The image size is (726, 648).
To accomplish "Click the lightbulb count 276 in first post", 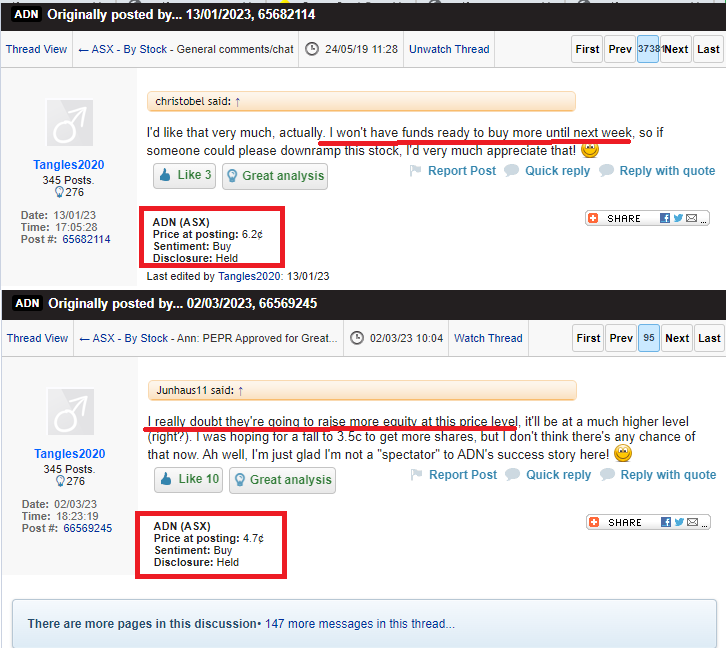I will point(69,192).
